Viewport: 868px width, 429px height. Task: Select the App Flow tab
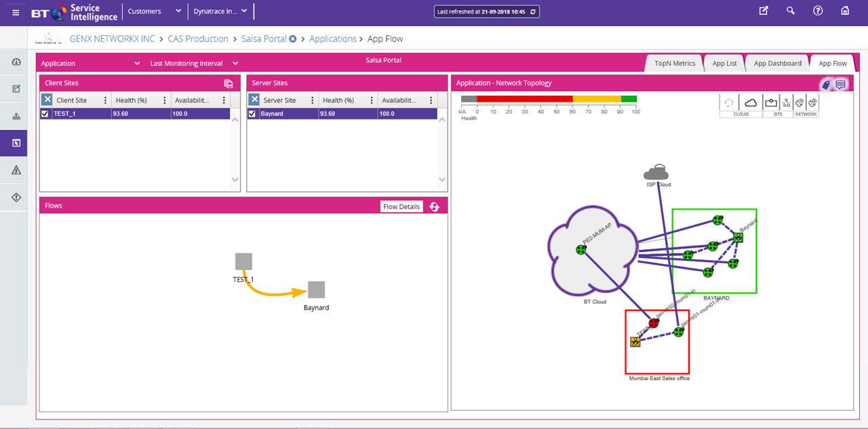pos(833,63)
